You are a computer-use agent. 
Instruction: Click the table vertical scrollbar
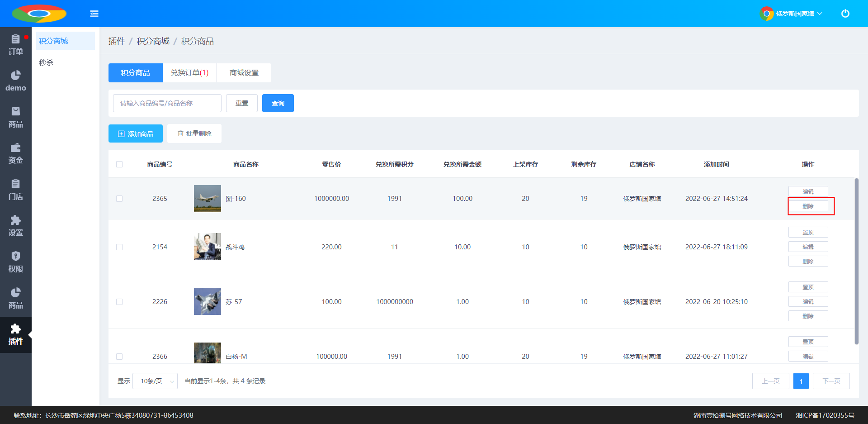[856, 261]
